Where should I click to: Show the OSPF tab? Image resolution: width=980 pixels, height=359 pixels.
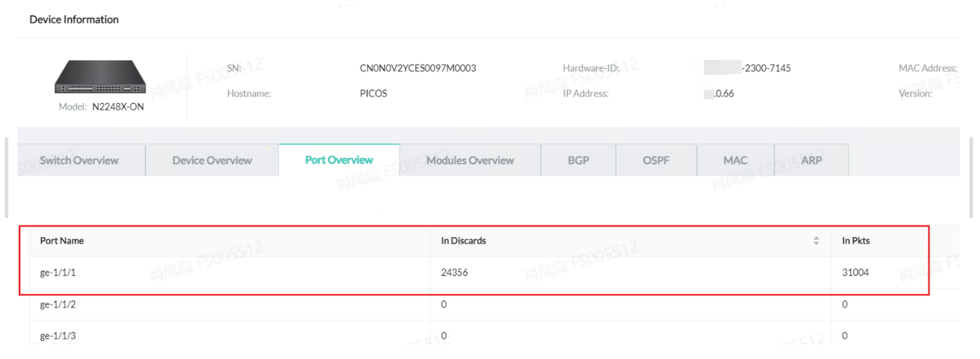tap(655, 160)
